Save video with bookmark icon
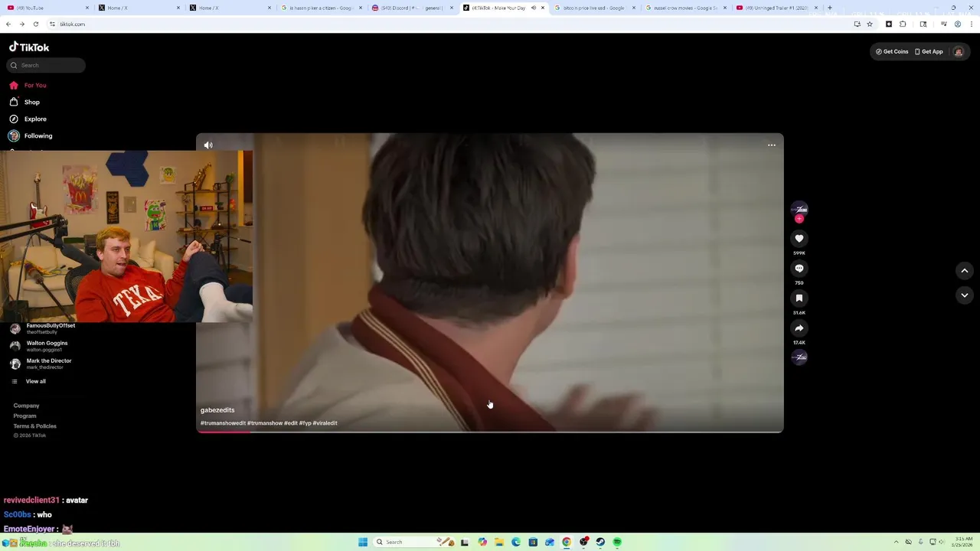Viewport: 980px width, 551px height. (799, 298)
